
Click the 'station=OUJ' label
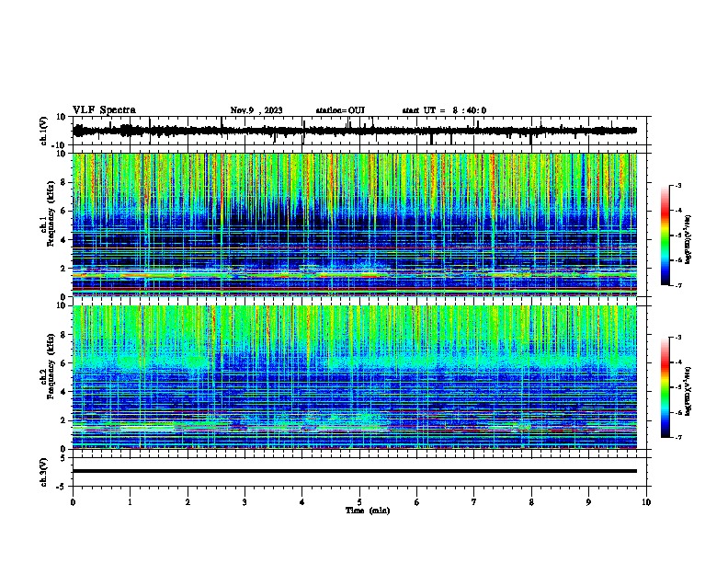[x=340, y=110]
